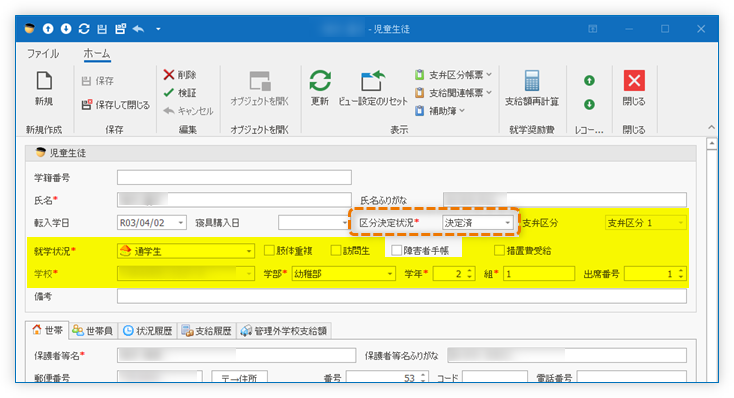Image resolution: width=734 pixels, height=398 pixels.
Task: Click the app icon in title bar
Action: click(30, 29)
